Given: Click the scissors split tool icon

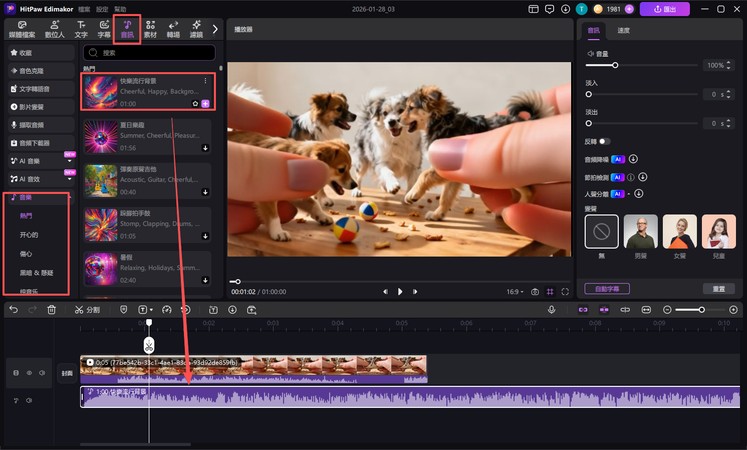Looking at the screenshot, I should tap(80, 310).
